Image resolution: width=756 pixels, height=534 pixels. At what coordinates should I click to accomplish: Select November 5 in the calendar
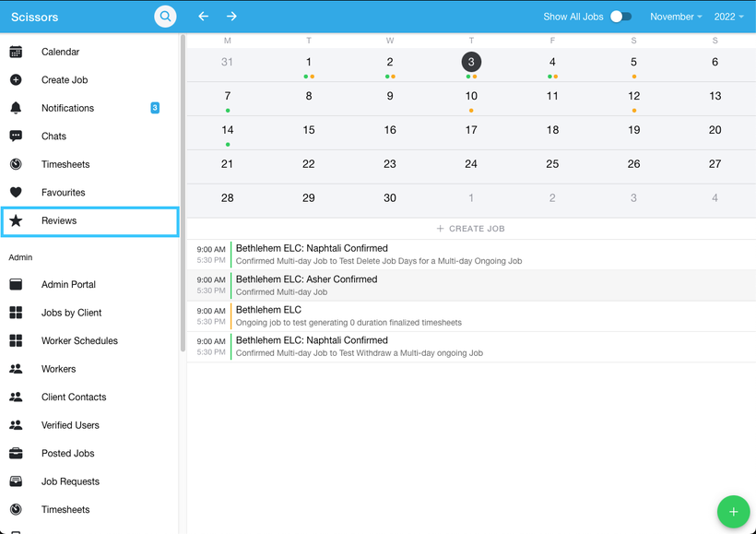tap(633, 62)
